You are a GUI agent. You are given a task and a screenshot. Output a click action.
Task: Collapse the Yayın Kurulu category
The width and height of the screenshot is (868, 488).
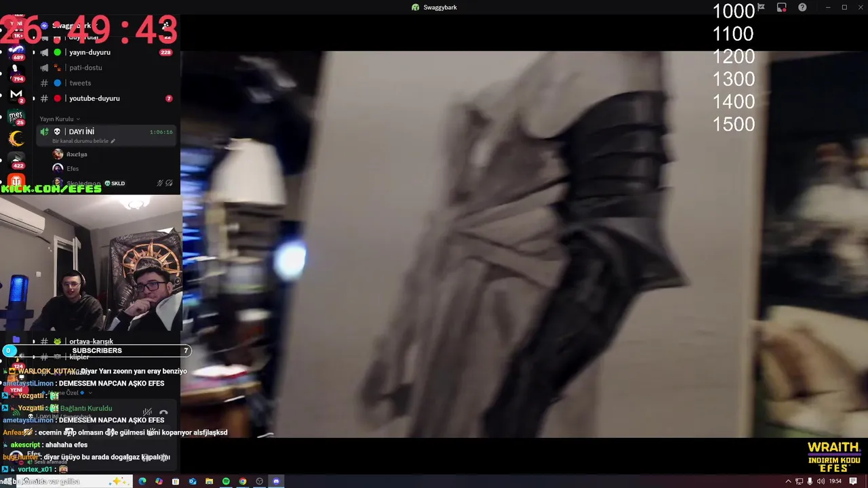[60, 119]
